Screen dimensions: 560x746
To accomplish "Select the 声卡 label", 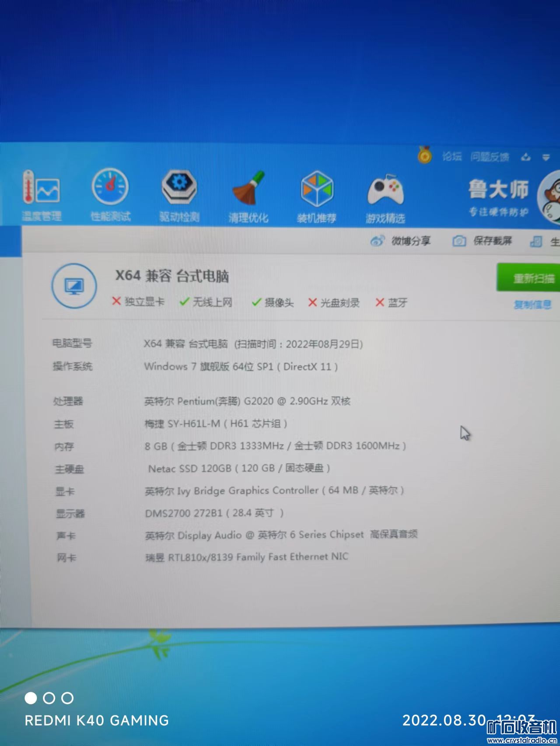I will pos(66,536).
